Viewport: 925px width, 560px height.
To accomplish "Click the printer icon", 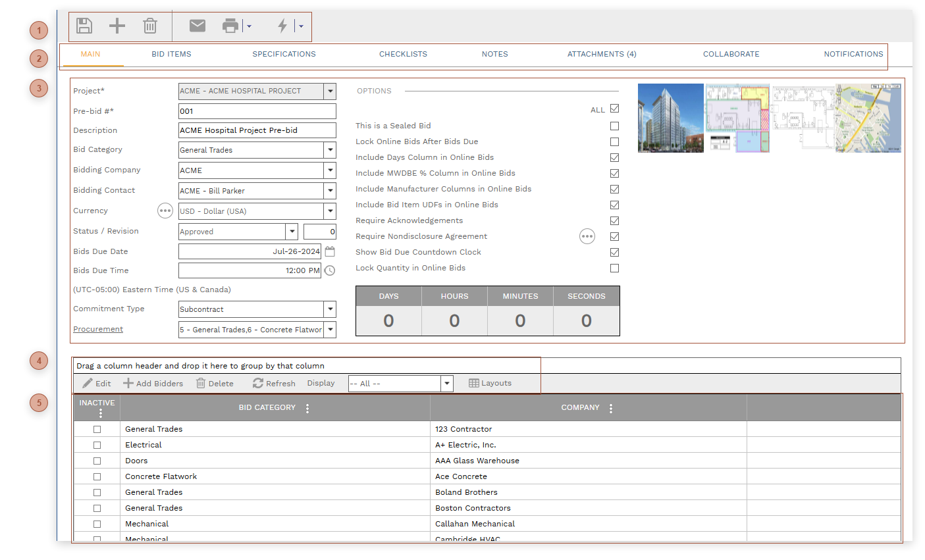I will [230, 26].
